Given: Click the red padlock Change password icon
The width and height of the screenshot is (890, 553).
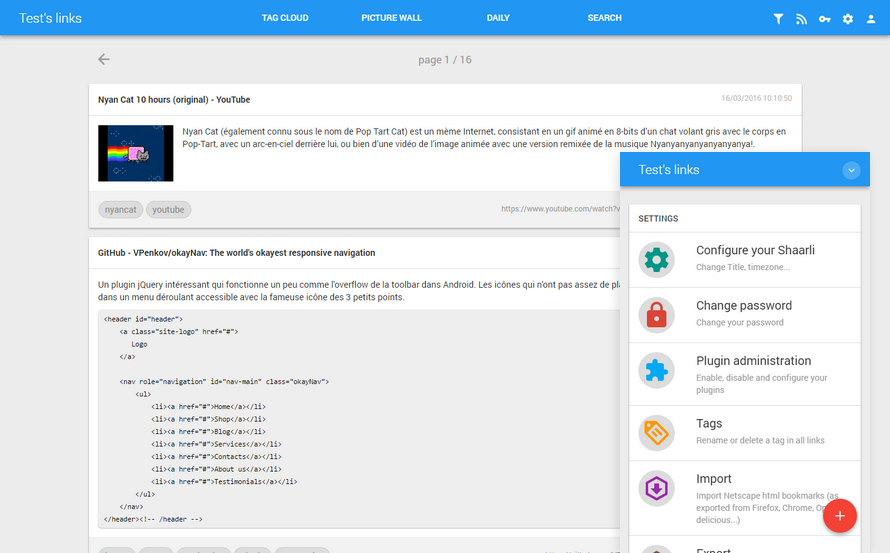Looking at the screenshot, I should 656,315.
